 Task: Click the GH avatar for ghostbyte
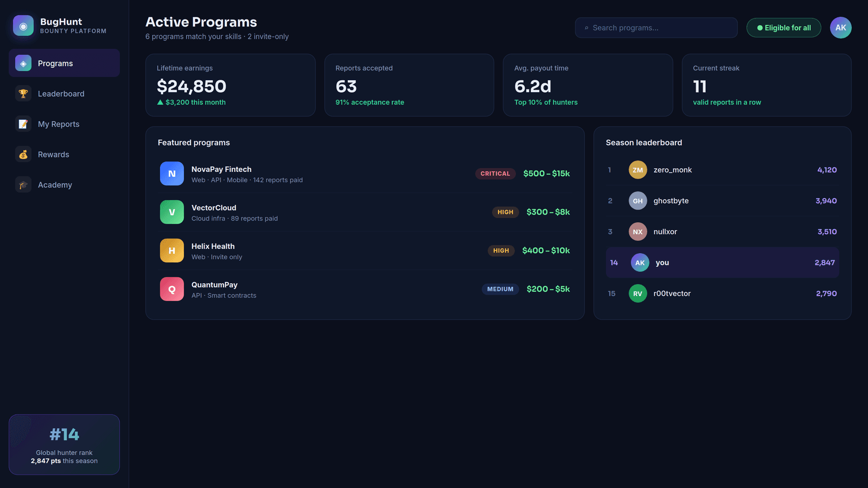point(638,201)
